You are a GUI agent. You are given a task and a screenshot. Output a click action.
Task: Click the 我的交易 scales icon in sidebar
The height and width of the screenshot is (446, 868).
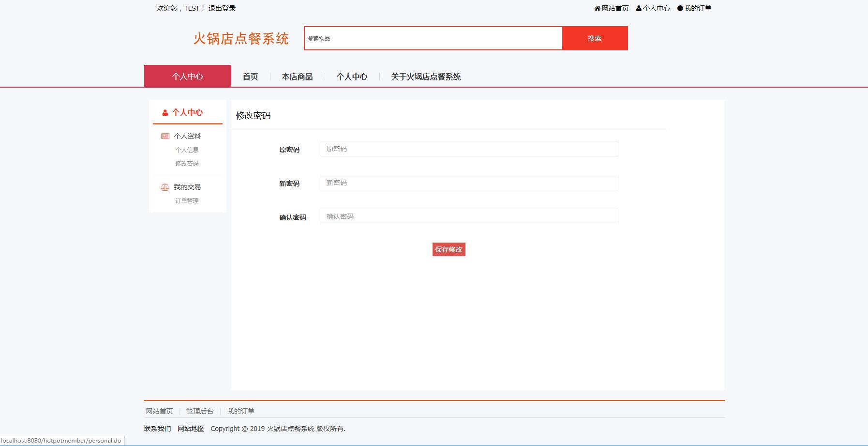click(165, 187)
